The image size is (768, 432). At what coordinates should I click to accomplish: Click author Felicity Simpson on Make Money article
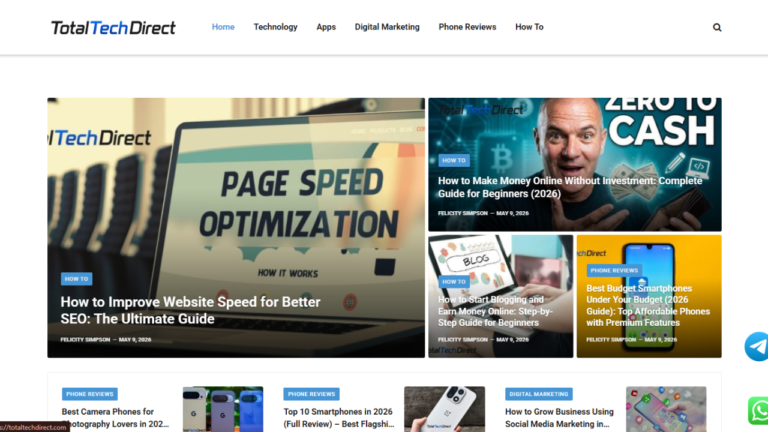(462, 213)
